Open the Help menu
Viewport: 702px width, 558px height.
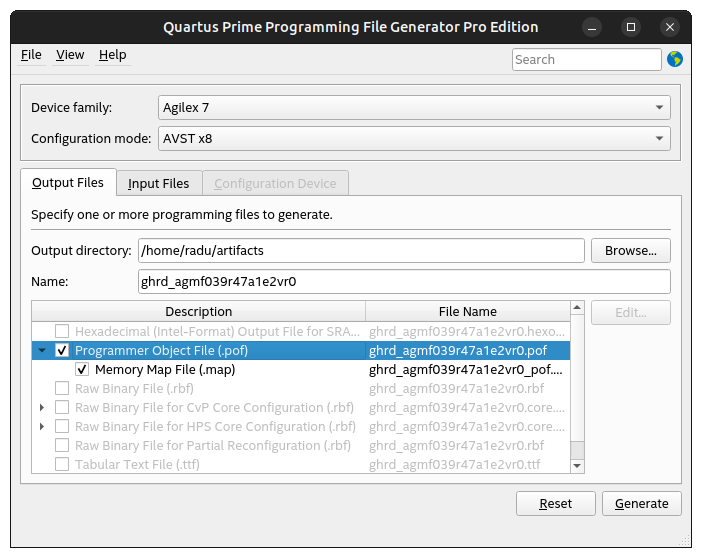[x=113, y=55]
